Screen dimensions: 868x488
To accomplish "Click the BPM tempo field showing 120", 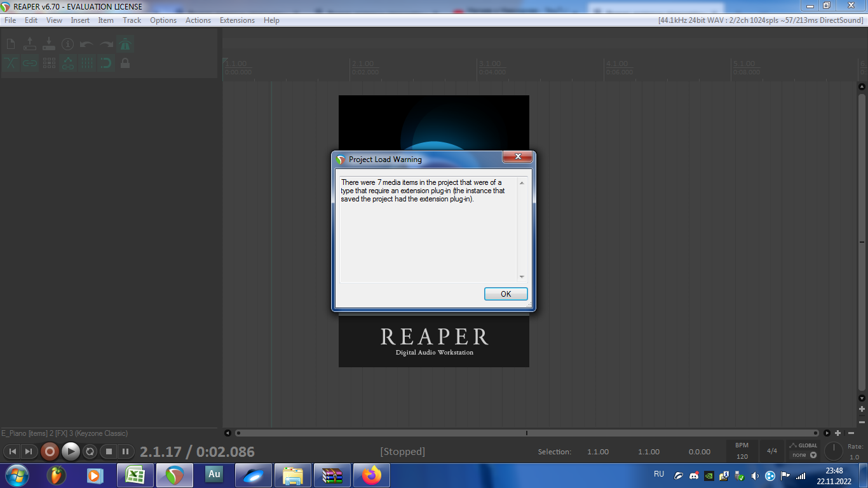I will click(742, 456).
